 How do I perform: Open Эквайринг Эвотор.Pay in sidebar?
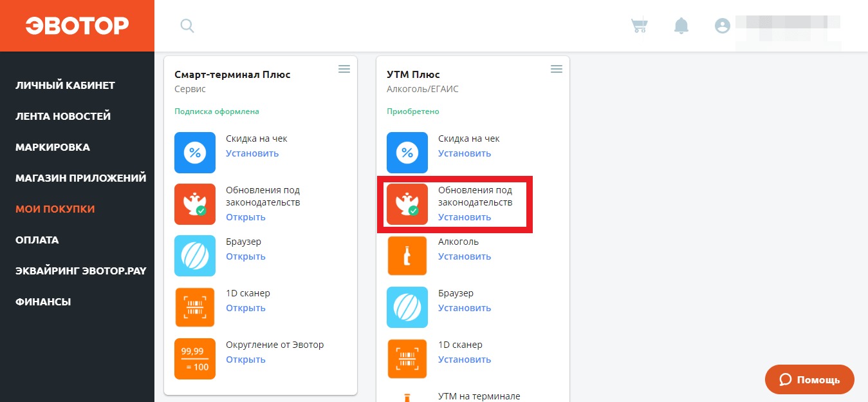[x=81, y=271]
